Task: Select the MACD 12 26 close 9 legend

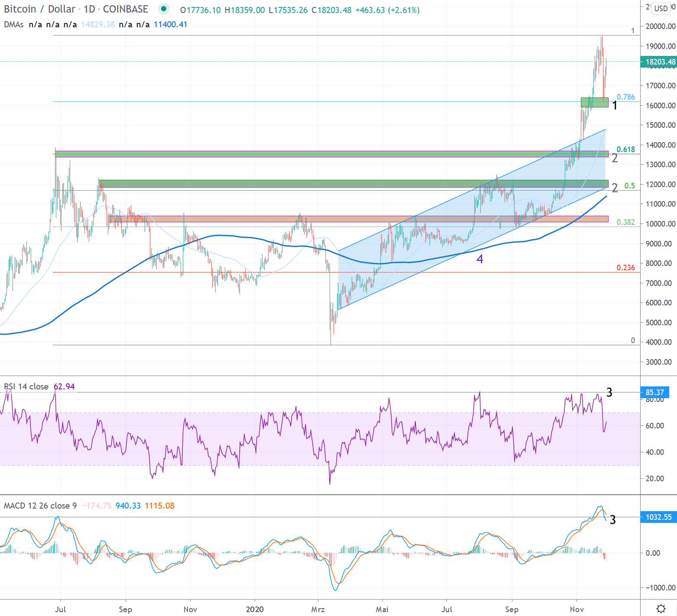Action: 40,506
